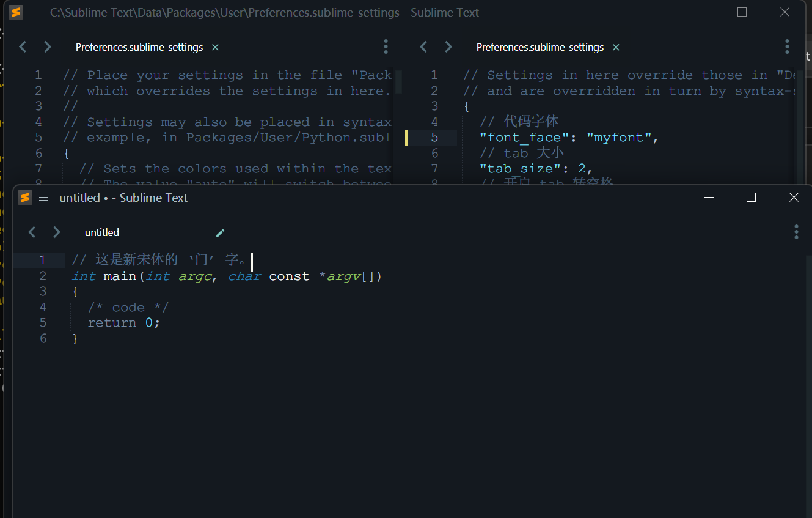
Task: Go to next tab in the untitled window
Action: click(57, 232)
